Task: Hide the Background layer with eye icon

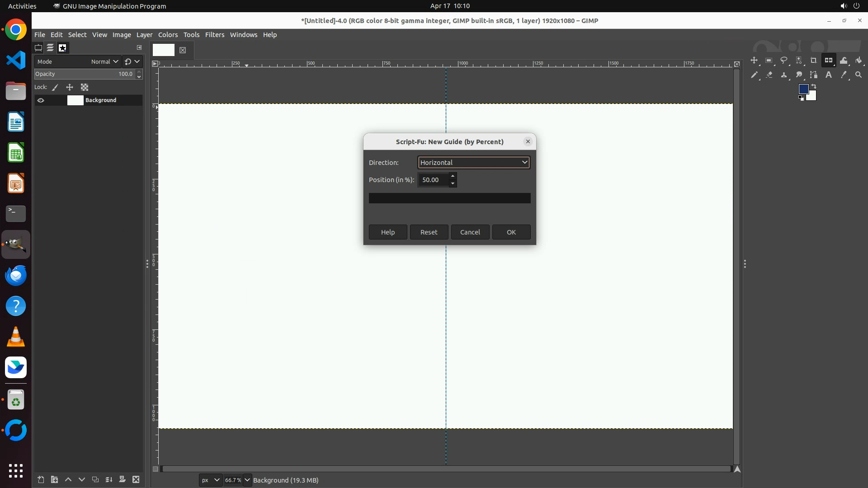Action: point(41,100)
